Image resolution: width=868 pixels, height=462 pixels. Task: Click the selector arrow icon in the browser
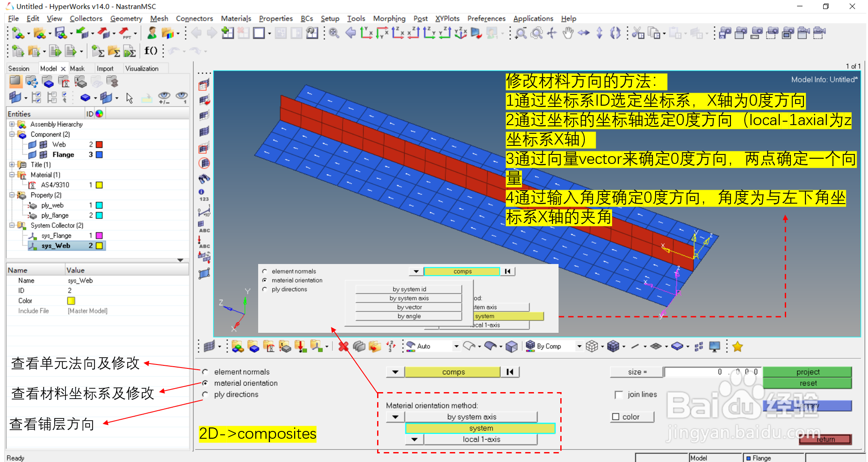click(129, 98)
